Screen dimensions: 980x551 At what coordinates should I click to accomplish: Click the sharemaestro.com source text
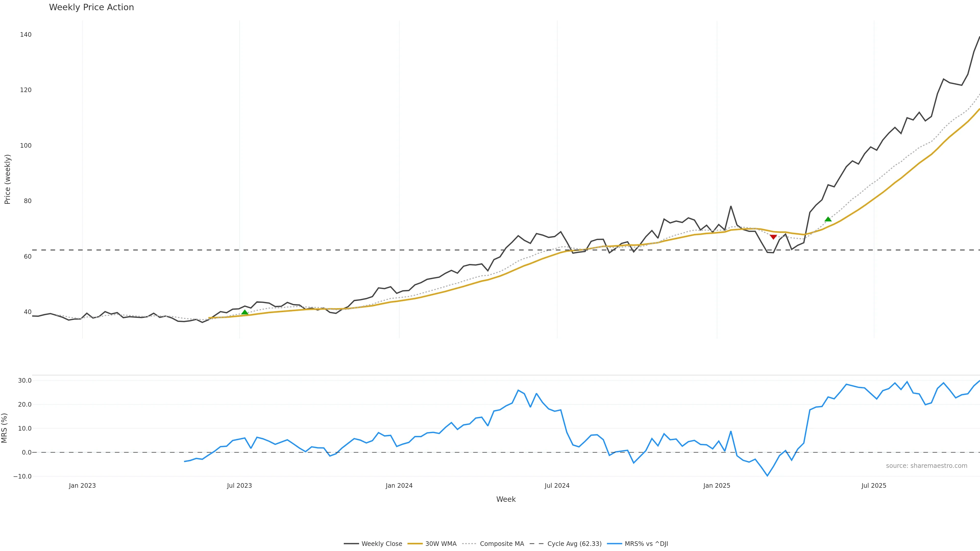[926, 466]
